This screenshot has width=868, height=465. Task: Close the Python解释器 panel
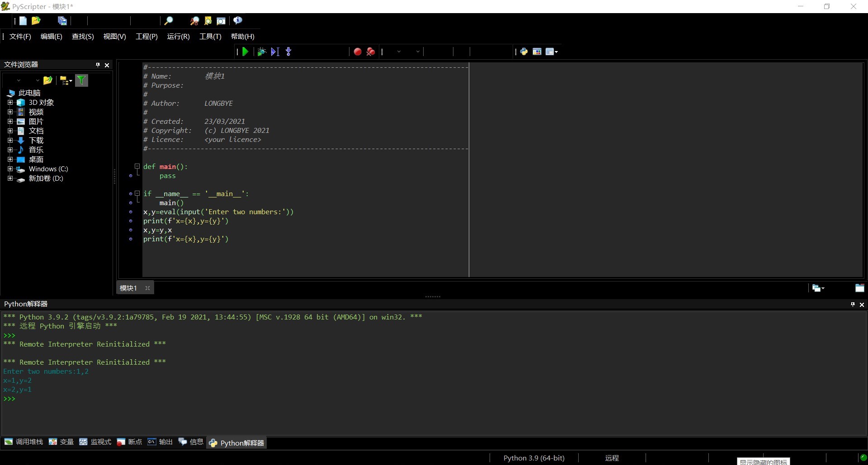(862, 305)
